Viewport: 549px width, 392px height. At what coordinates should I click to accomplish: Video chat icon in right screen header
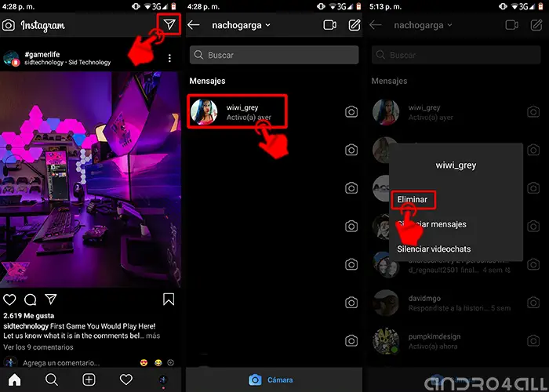point(511,25)
